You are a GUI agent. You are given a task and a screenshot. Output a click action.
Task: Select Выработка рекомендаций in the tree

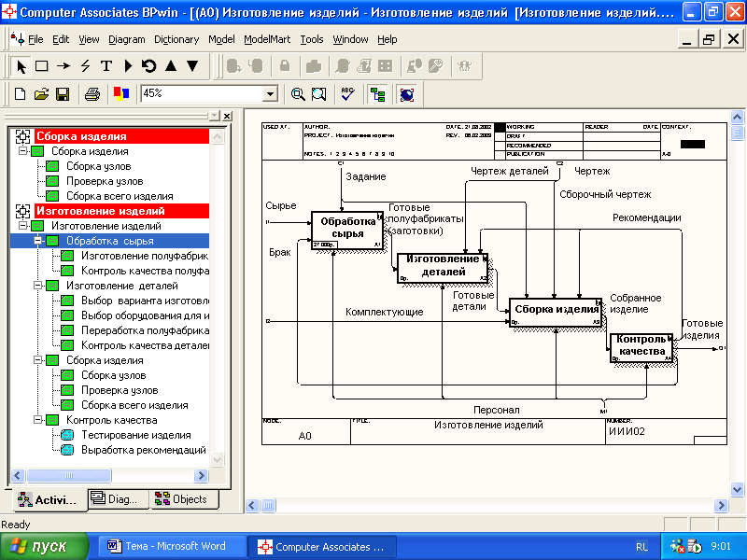pos(144,450)
